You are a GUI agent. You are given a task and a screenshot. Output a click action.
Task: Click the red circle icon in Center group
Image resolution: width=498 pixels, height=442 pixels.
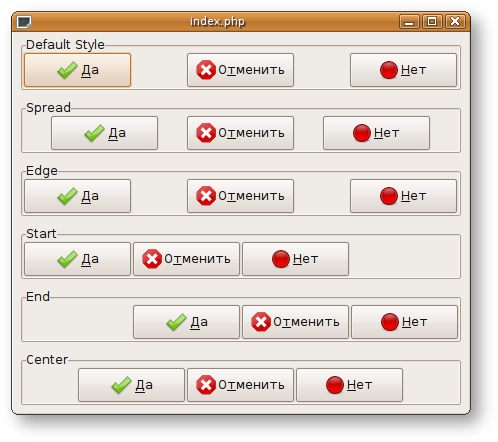click(335, 385)
